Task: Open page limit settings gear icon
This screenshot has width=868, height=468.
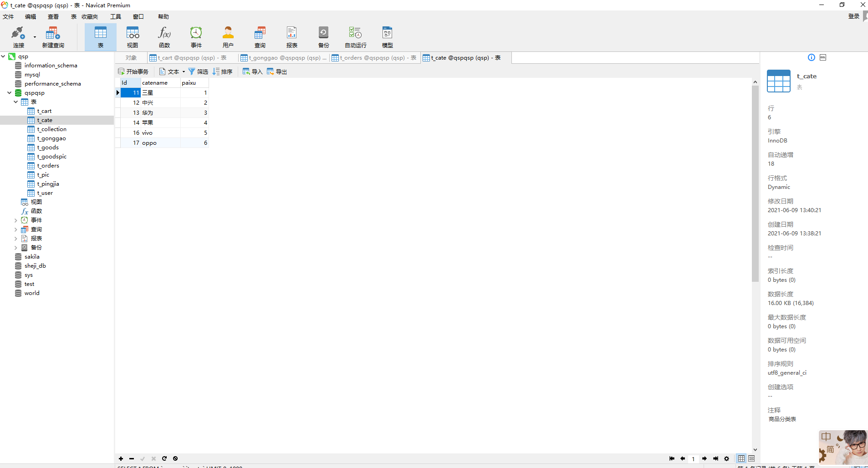Action: click(x=726, y=458)
